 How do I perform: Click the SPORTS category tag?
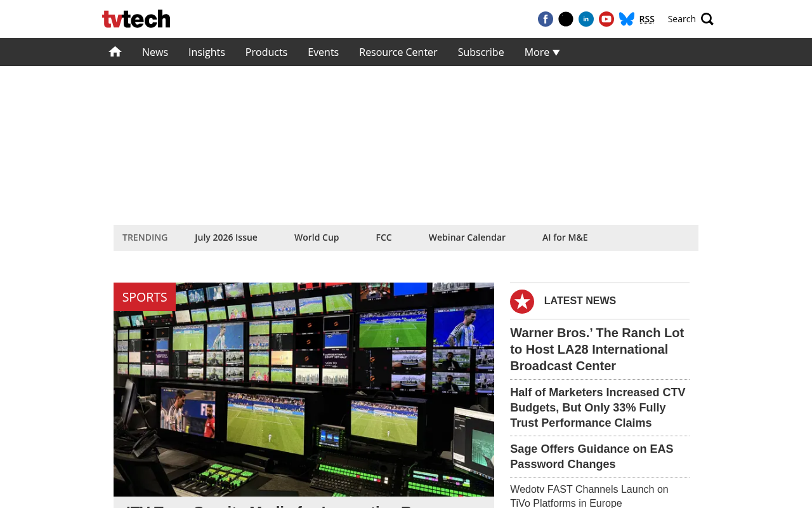(x=145, y=297)
